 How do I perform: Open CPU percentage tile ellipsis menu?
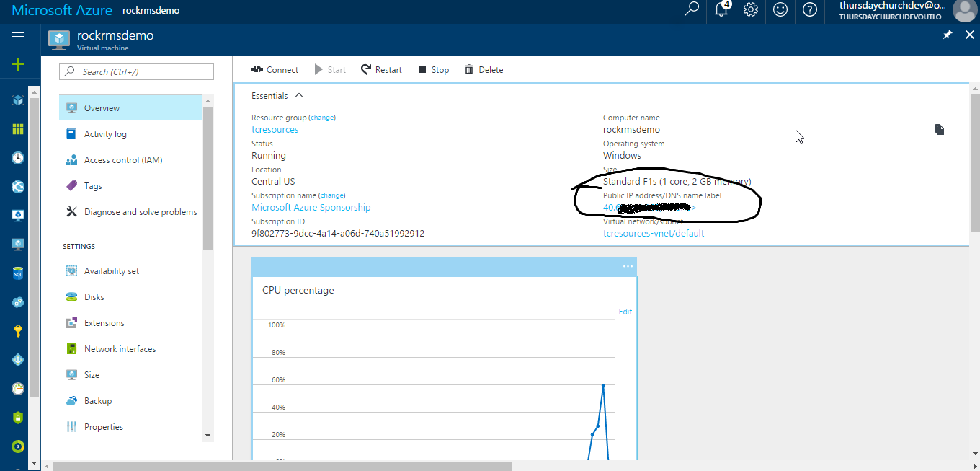tap(628, 267)
